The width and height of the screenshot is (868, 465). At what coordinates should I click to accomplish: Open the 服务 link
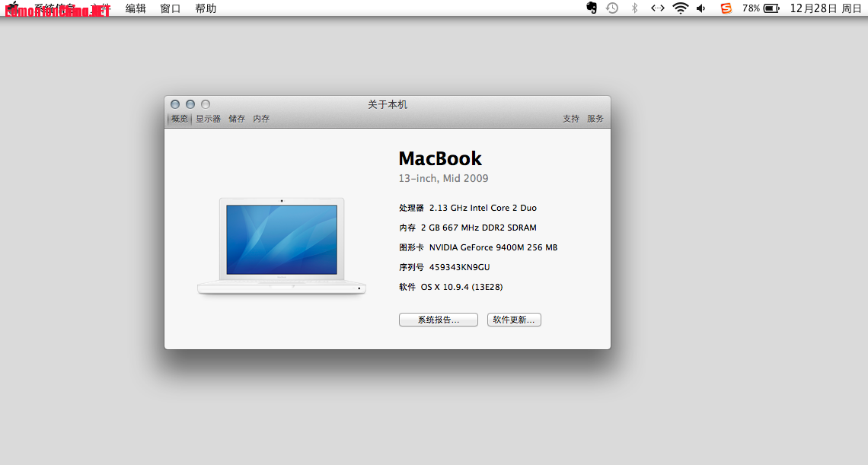tap(595, 119)
